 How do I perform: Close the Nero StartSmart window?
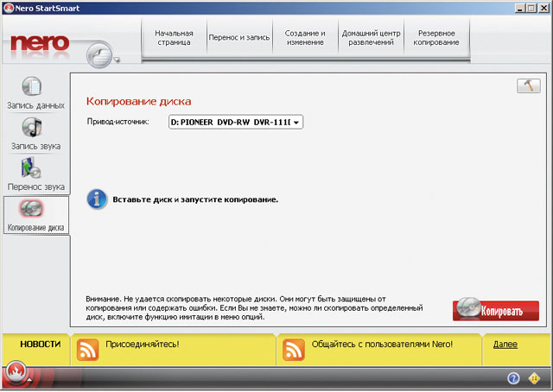tap(543, 8)
